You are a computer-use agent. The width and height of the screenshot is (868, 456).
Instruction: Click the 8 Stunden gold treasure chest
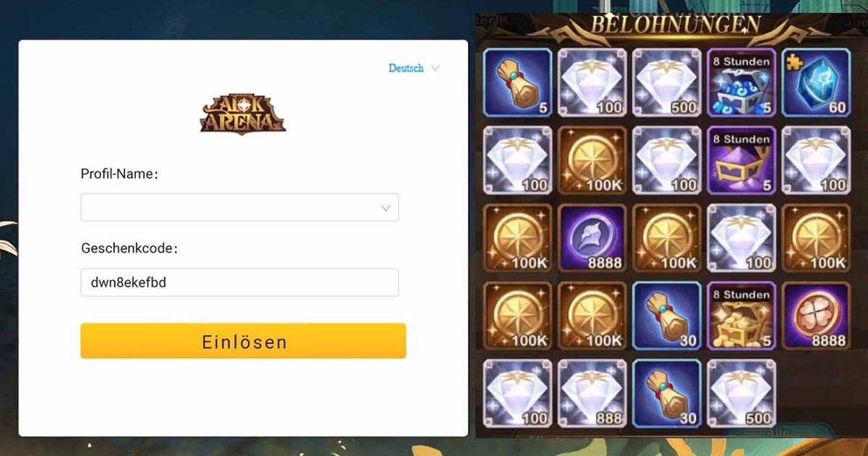tap(741, 316)
